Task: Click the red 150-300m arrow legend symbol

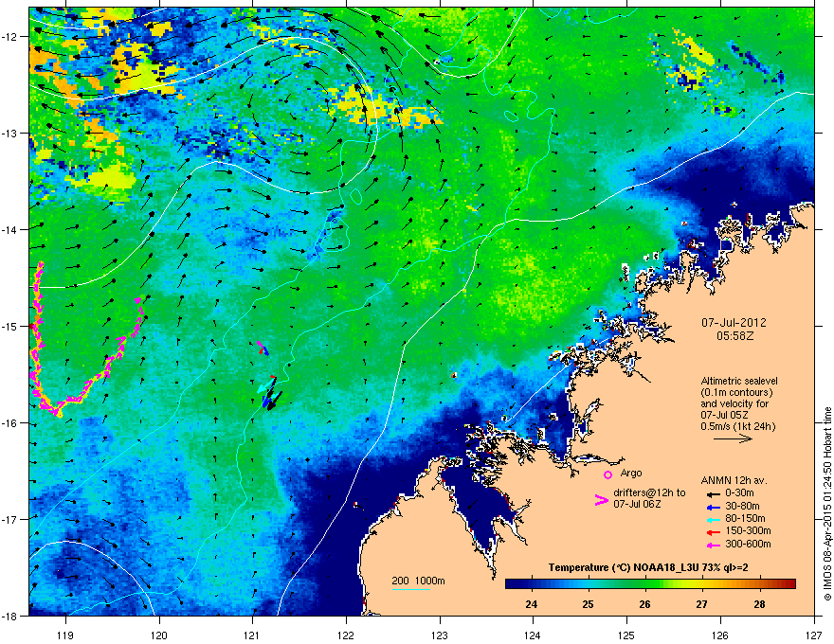Action: click(714, 532)
